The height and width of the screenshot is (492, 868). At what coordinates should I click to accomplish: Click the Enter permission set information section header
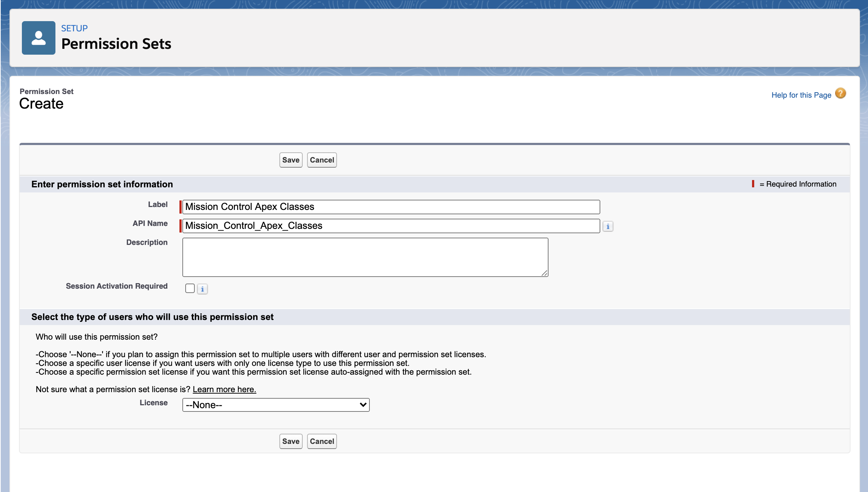click(x=102, y=184)
